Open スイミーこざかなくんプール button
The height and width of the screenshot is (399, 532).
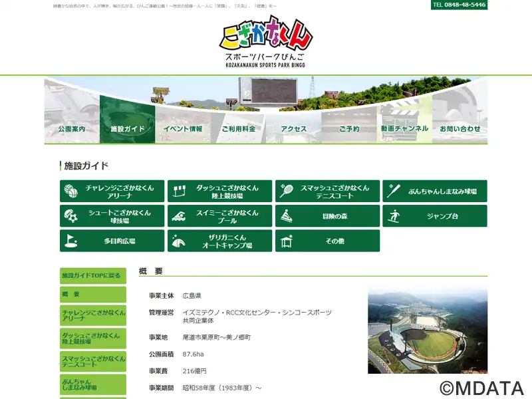coord(220,215)
